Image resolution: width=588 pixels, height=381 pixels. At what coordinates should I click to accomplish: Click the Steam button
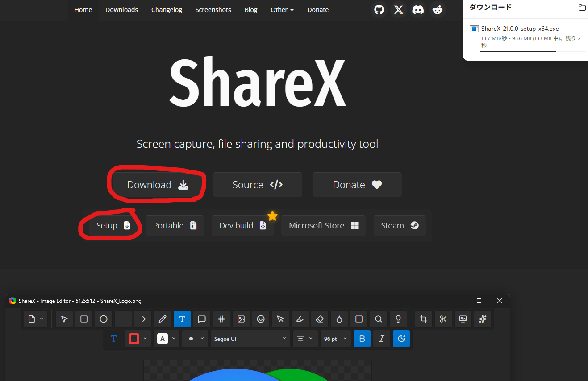pos(400,226)
